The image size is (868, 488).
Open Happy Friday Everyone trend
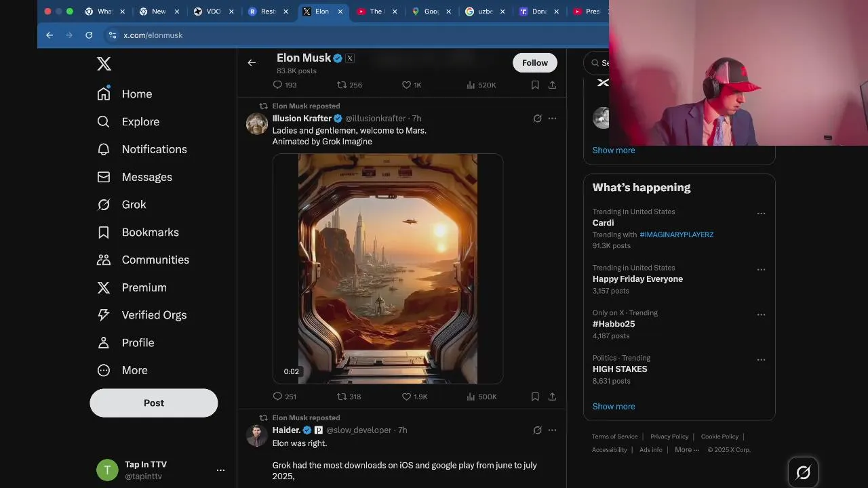tap(637, 279)
